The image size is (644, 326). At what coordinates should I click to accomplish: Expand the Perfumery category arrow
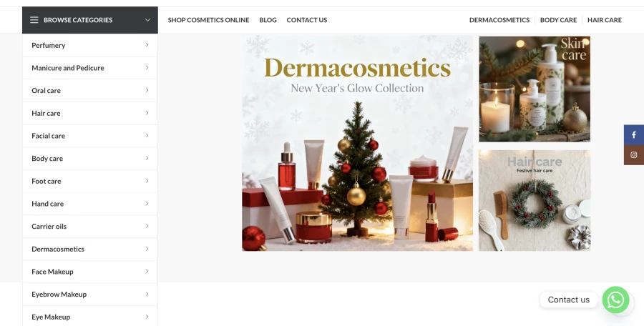(x=147, y=45)
